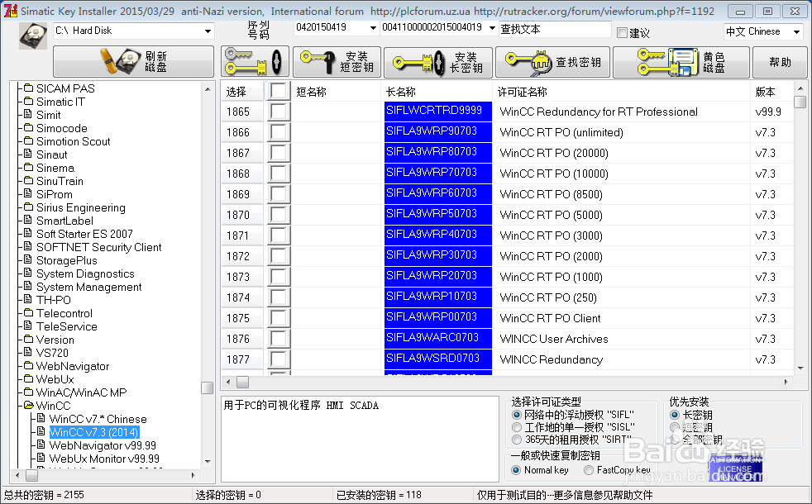This screenshot has height=504, width=812.
Task: Open Sirius Engineering folder
Action: [80, 207]
